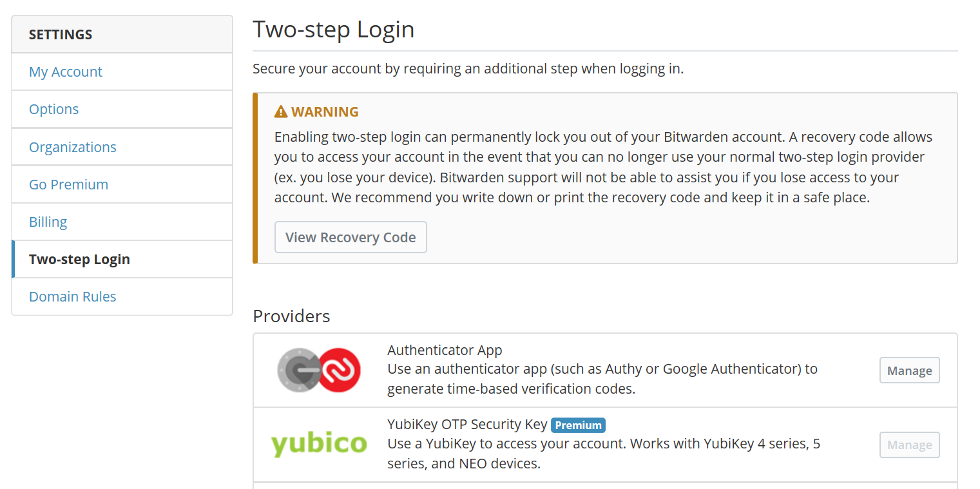Screen dimensions: 980x489
Task: Click the SETTINGS sidebar header
Action: point(61,35)
